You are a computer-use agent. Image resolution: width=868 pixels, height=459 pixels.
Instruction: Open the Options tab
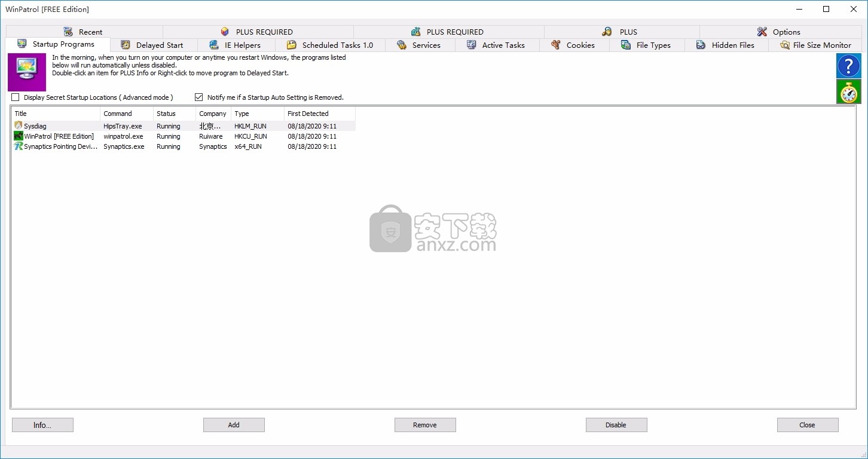(x=780, y=32)
